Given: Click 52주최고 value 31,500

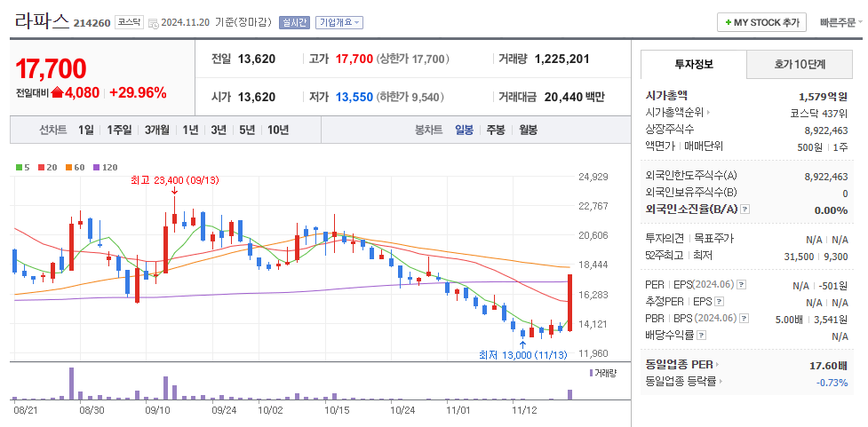Looking at the screenshot, I should click(800, 256).
